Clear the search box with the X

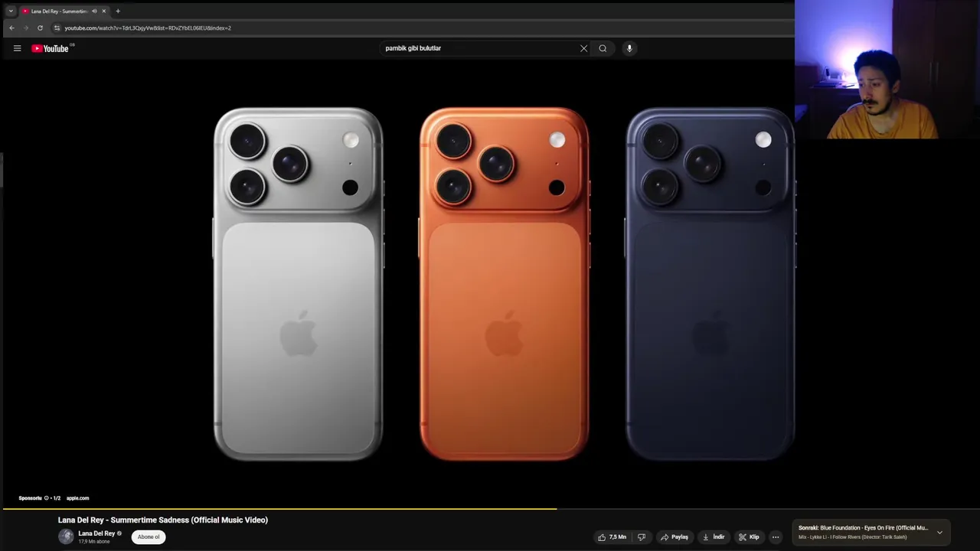[x=583, y=48]
